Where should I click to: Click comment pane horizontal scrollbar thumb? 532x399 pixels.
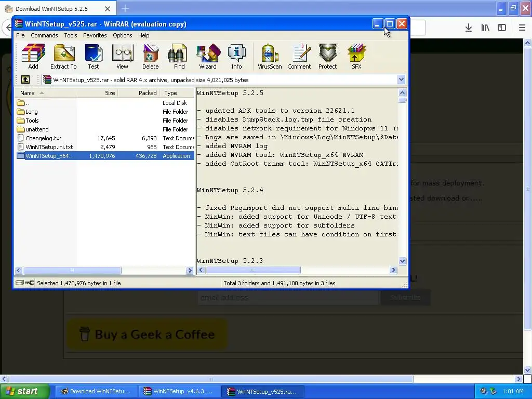click(253, 270)
